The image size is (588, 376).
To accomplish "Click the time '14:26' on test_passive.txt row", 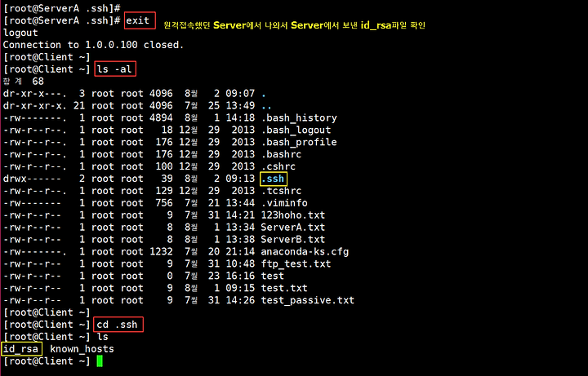I will click(x=240, y=300).
